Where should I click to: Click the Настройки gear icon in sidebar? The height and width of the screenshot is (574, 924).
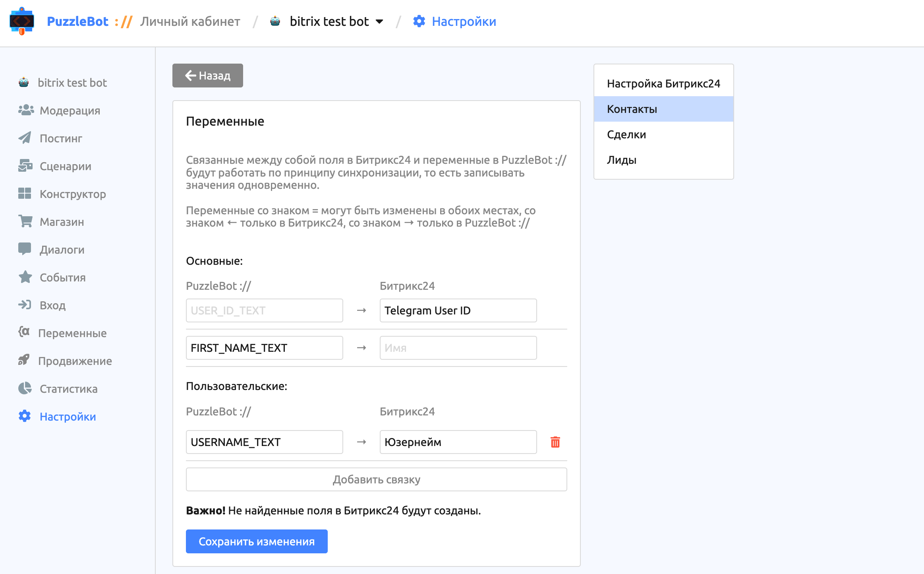tap(25, 416)
